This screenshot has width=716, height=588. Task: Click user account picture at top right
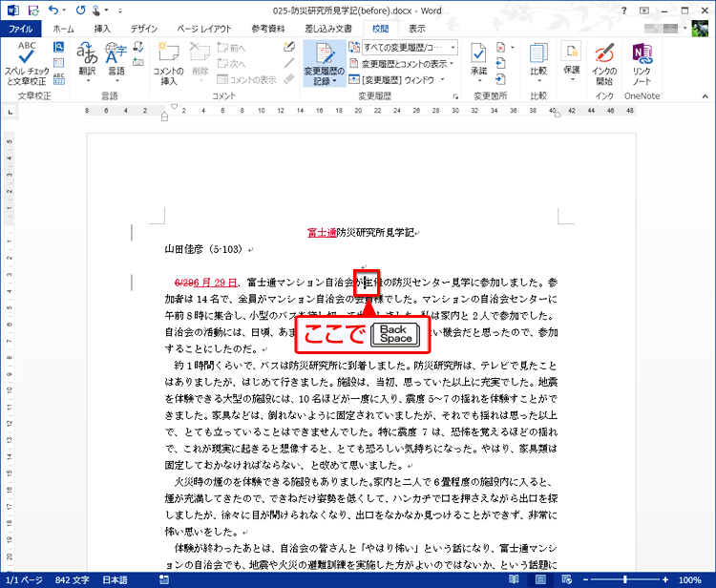(x=700, y=29)
